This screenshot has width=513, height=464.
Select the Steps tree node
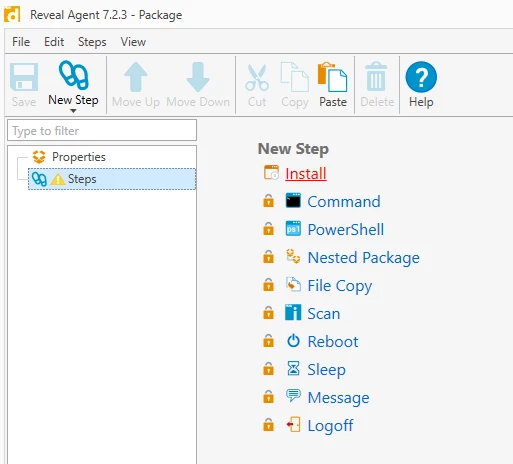coord(112,179)
